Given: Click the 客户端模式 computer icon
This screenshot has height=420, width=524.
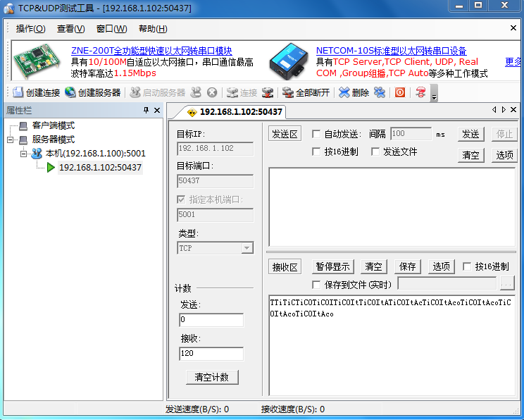Looking at the screenshot, I should [x=23, y=125].
